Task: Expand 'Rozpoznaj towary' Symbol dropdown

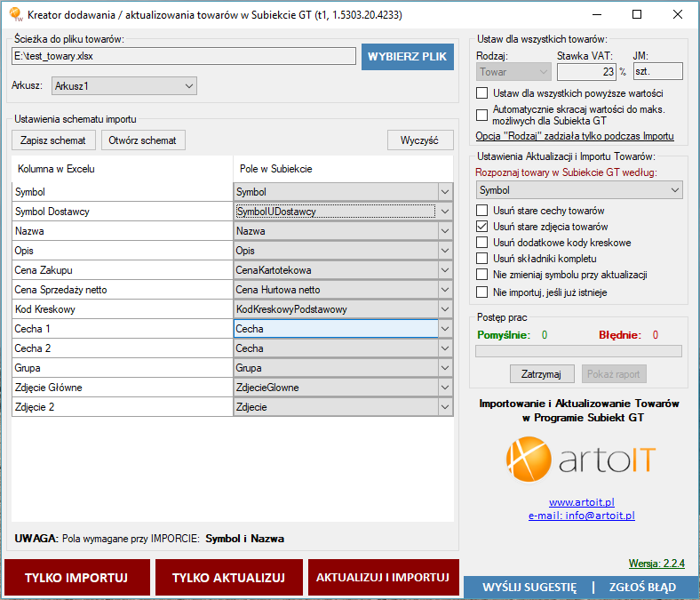Action: pos(579,190)
